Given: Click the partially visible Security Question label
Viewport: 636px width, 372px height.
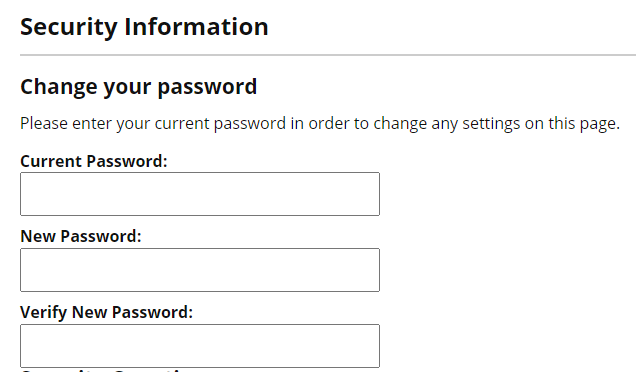Looking at the screenshot, I should (x=101, y=370).
